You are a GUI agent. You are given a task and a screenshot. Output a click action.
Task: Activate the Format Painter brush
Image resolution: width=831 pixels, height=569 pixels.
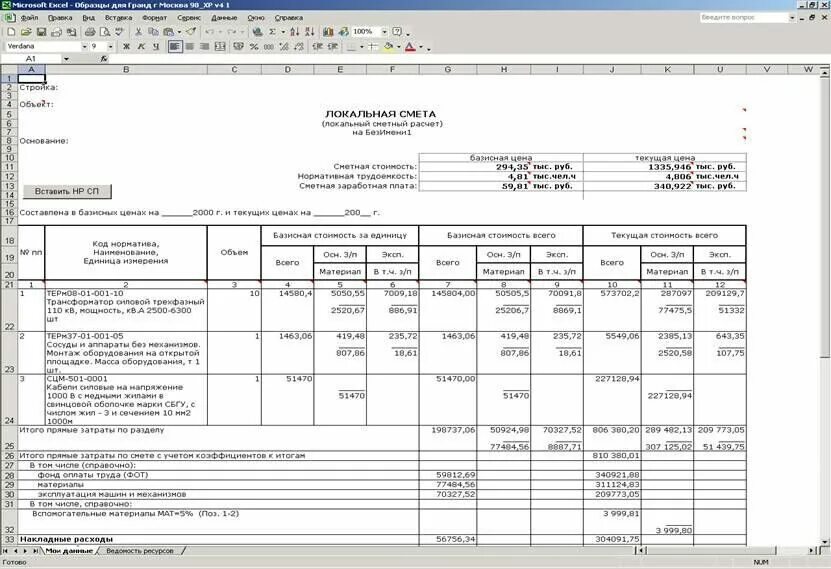pyautogui.click(x=191, y=32)
